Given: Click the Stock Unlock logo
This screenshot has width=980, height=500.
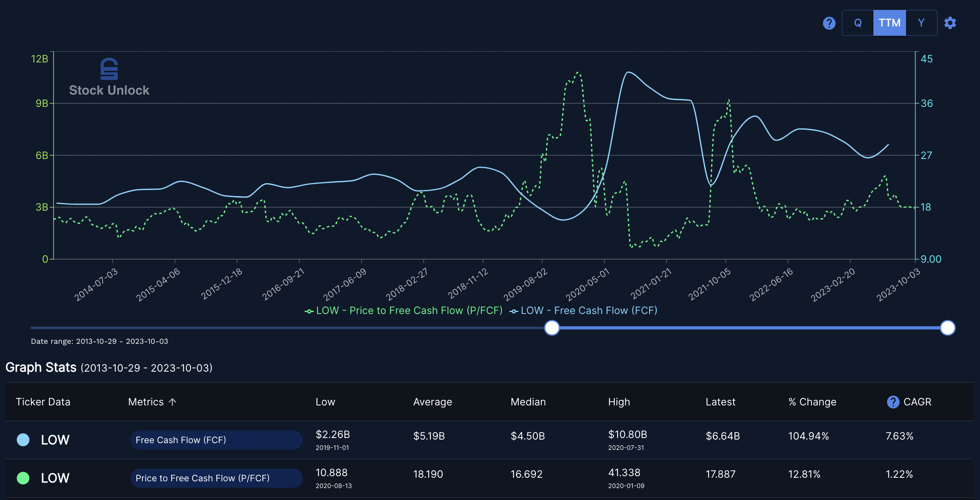Looking at the screenshot, I should coord(109,78).
